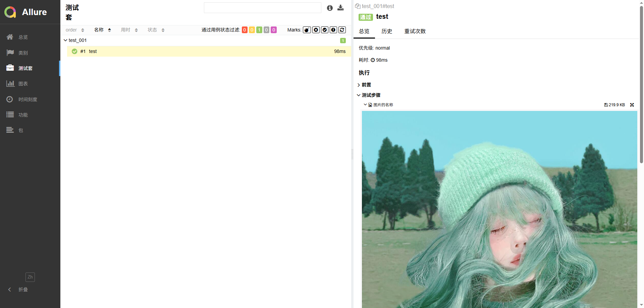Toggle the yellow broken status filter
This screenshot has height=308, width=644.
tap(252, 30)
